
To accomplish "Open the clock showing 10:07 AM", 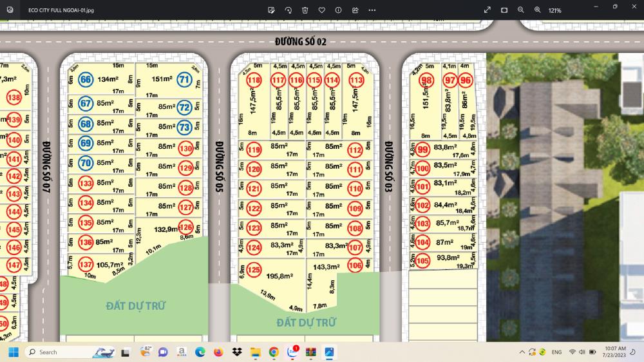I will [x=616, y=352].
